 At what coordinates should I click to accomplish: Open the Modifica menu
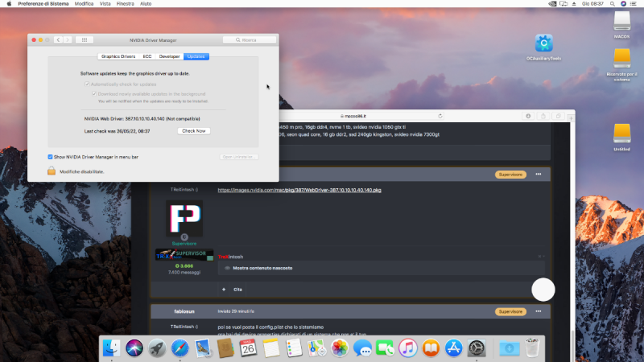(84, 4)
